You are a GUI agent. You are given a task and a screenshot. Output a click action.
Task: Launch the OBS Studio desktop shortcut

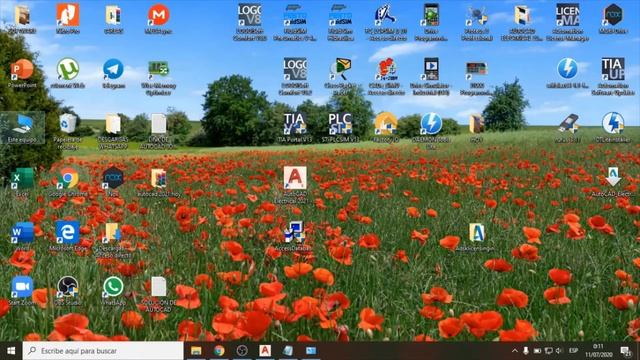68,287
